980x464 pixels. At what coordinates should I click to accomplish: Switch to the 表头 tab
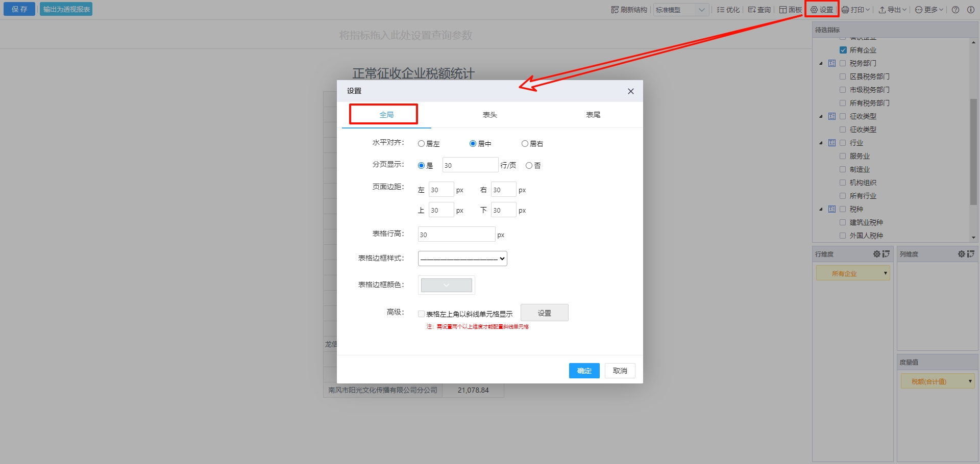(x=489, y=115)
